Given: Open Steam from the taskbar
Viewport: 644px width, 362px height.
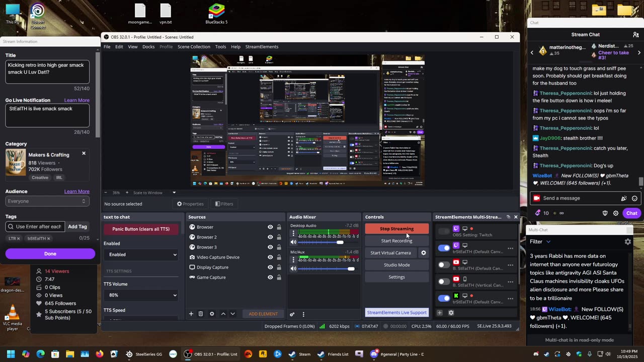Looking at the screenshot, I should 300,354.
